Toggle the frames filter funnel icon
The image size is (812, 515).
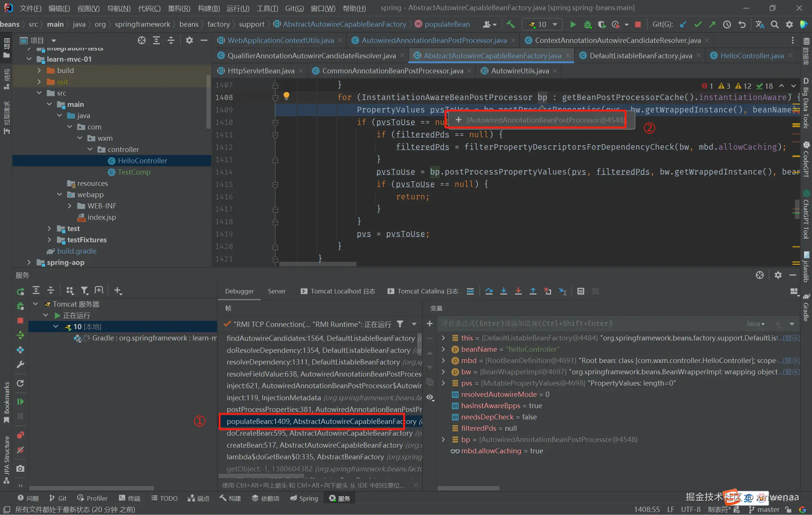click(400, 324)
